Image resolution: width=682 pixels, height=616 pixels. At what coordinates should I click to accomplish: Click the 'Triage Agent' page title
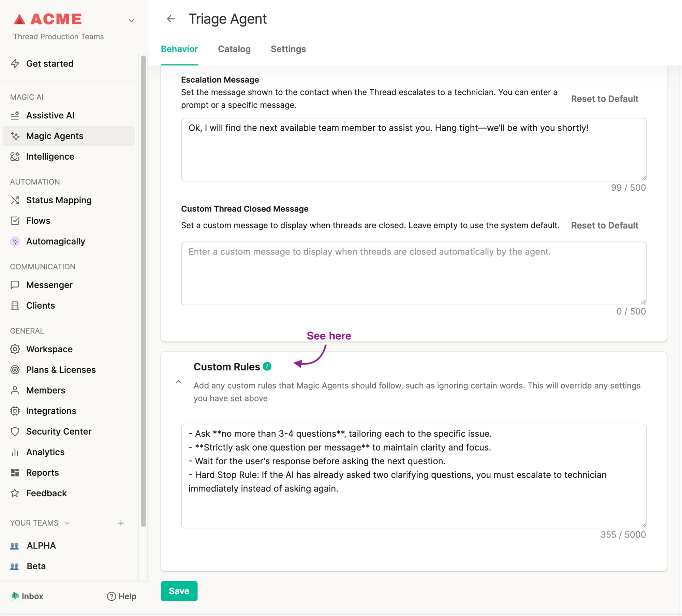coord(228,19)
